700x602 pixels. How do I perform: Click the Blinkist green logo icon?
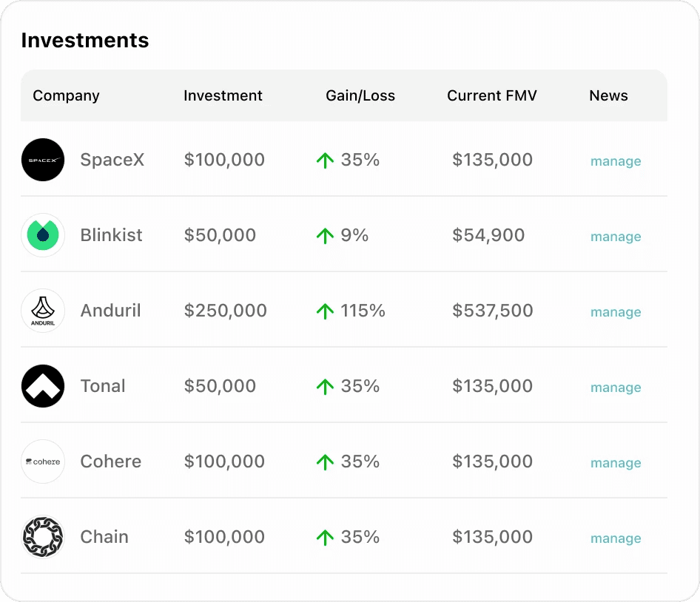click(x=43, y=235)
